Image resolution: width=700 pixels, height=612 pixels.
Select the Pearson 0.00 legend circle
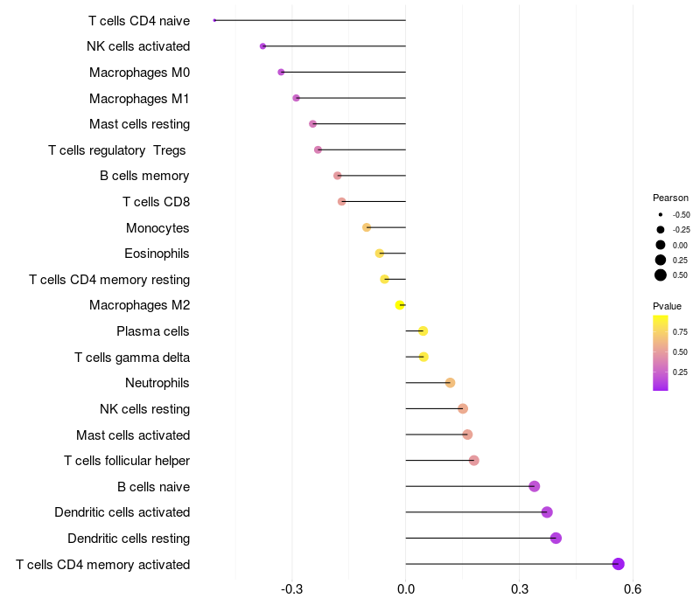pyautogui.click(x=661, y=245)
